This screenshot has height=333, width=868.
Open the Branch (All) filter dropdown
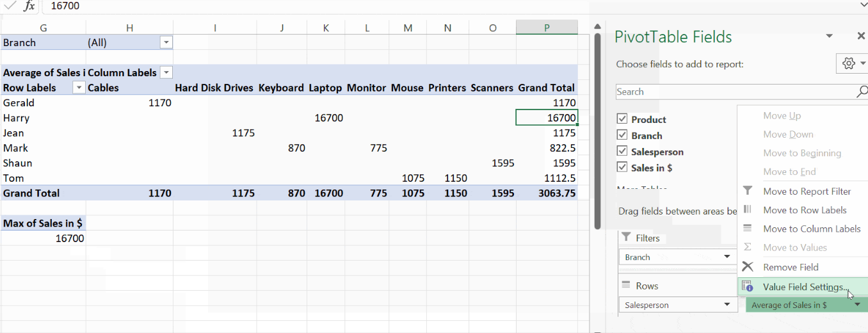(166, 42)
